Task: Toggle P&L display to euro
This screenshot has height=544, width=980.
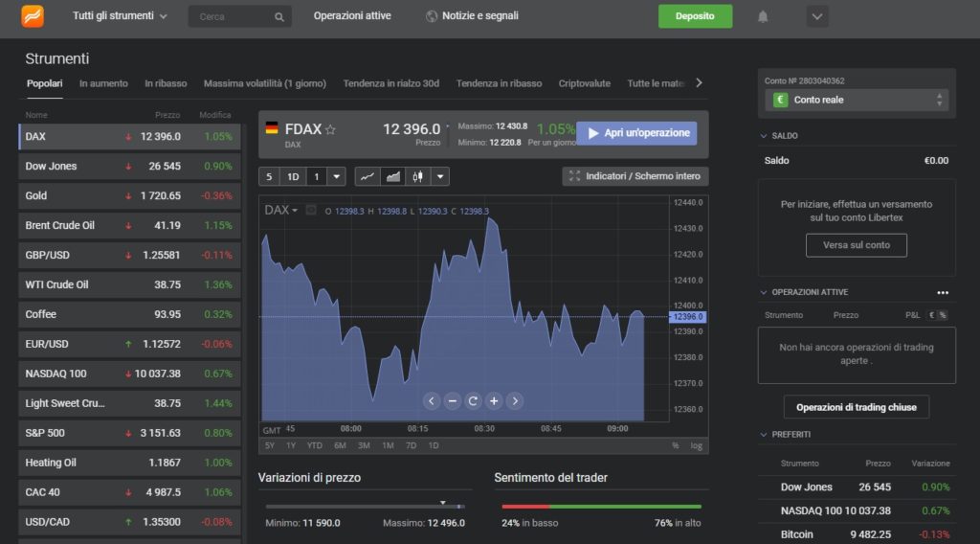Action: (931, 315)
